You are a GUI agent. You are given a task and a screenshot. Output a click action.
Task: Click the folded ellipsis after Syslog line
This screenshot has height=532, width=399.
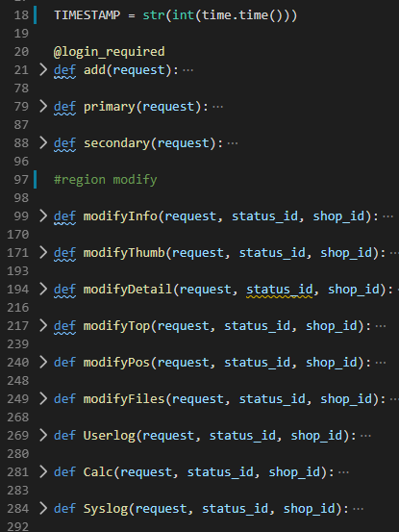[359, 509]
